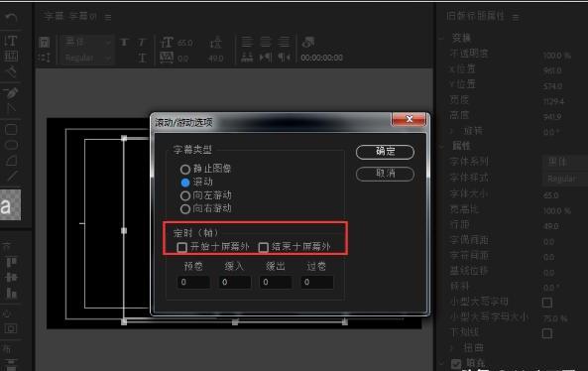588x371 pixels.
Task: Select the 字幕: 字幕01 tab
Action: 70,17
